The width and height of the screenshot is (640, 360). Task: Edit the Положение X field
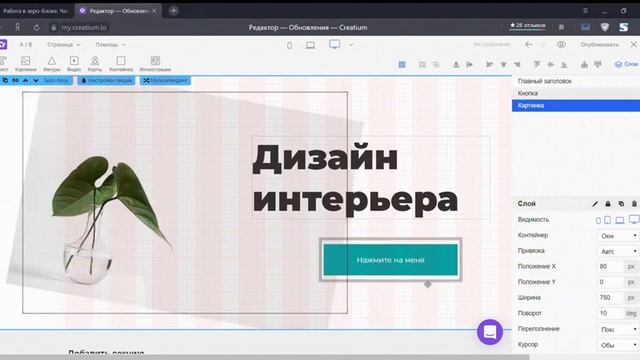pos(610,267)
